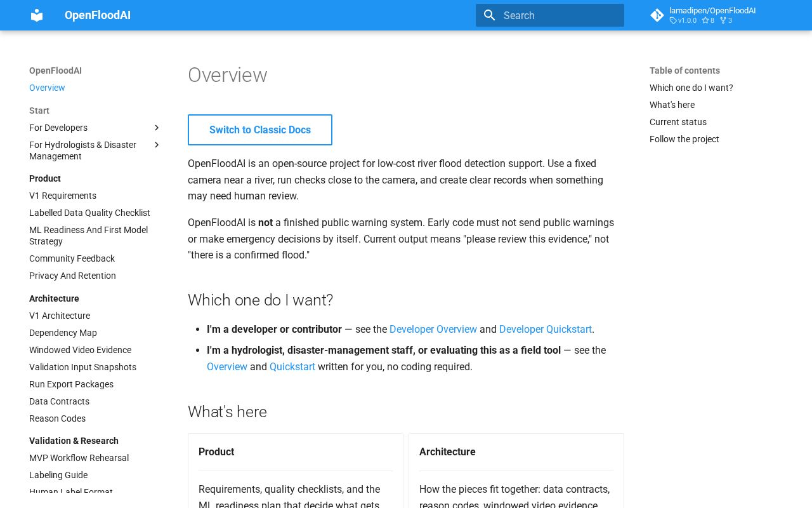This screenshot has width=812, height=508.
Task: Click the stars count 8
Action: click(708, 20)
